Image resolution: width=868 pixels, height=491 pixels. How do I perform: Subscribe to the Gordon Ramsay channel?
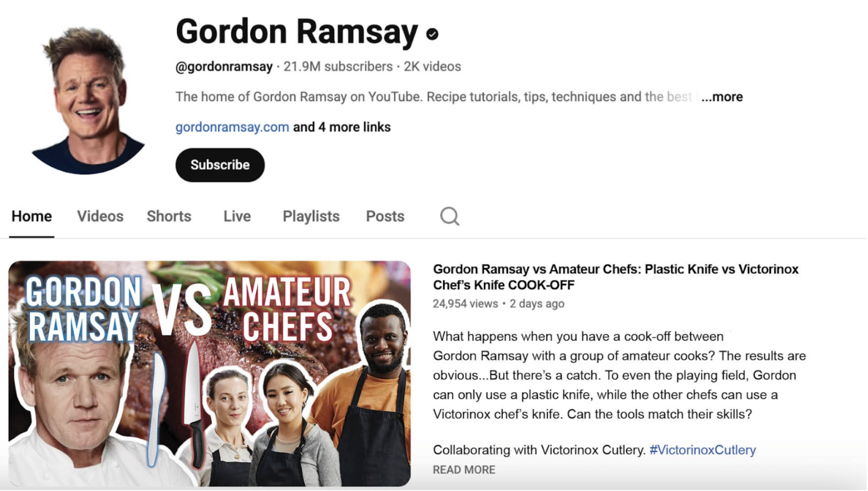[x=220, y=165]
